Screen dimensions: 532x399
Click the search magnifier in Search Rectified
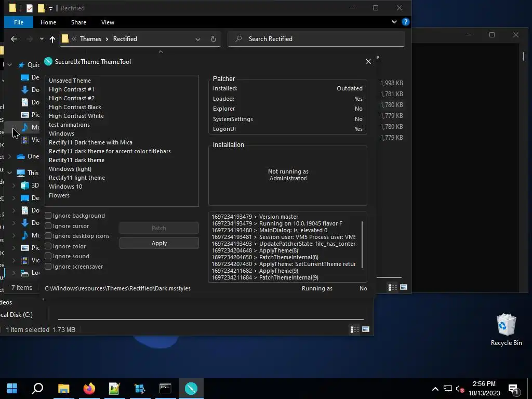(239, 38)
